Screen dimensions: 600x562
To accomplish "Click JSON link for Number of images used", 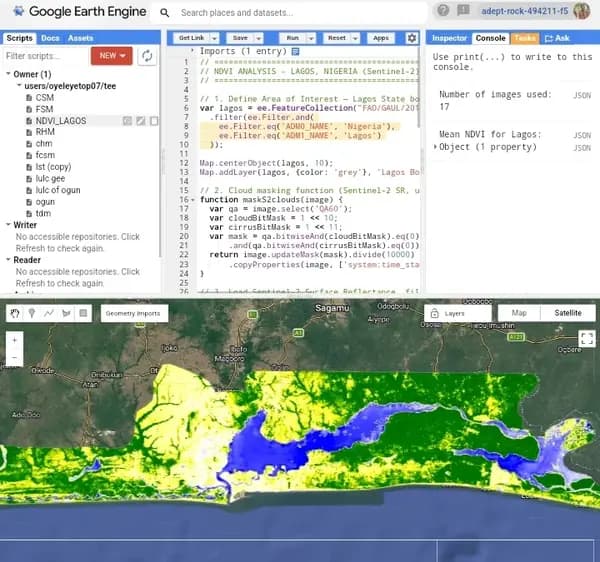I will tap(582, 95).
